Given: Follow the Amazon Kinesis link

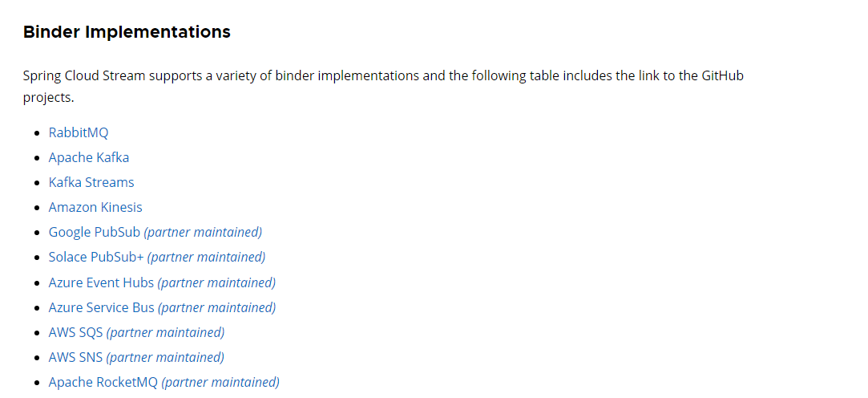Looking at the screenshot, I should point(95,207).
